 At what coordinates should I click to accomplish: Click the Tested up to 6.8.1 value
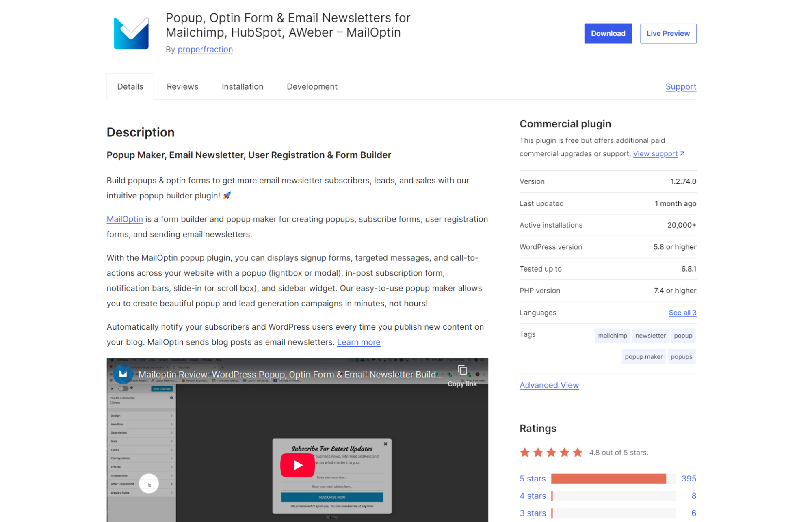(689, 269)
